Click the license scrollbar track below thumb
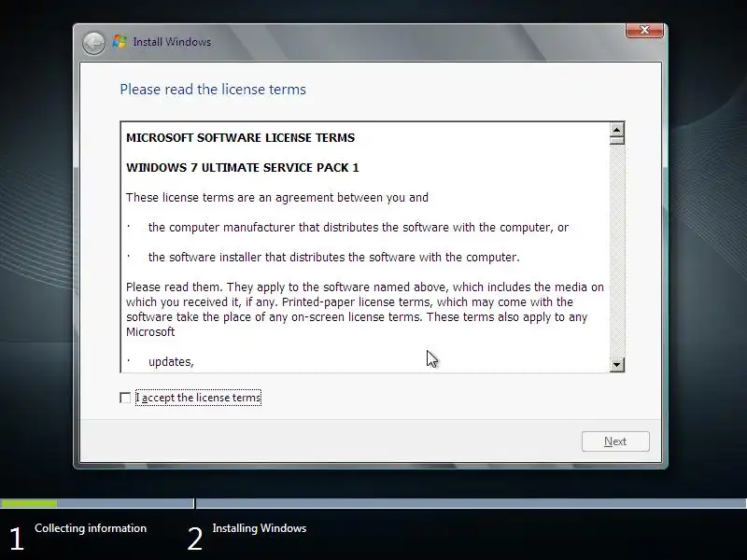747x560 pixels. 616,251
